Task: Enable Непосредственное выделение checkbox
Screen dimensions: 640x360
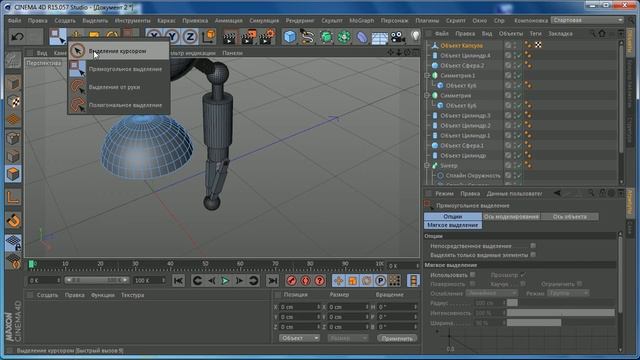Action: (x=533, y=246)
